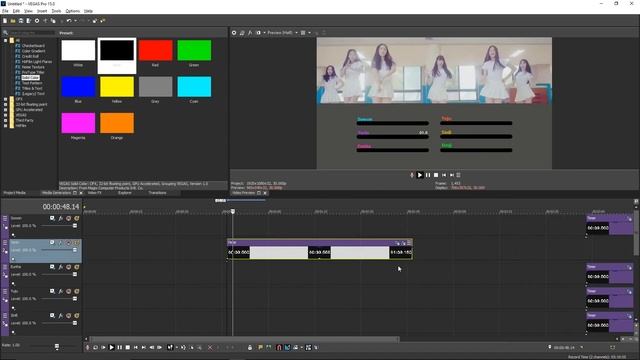Click Pause in the Video Preview window

[428, 175]
